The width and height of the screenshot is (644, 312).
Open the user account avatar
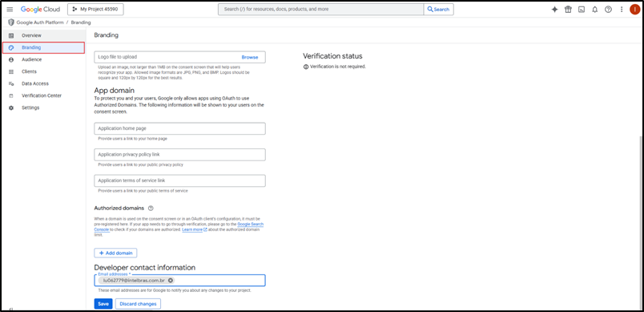[634, 9]
